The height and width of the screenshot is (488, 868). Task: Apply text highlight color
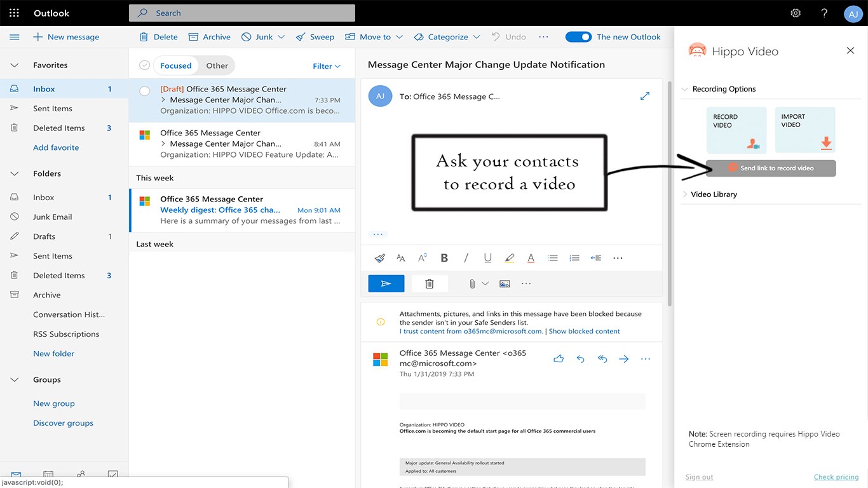click(x=509, y=258)
